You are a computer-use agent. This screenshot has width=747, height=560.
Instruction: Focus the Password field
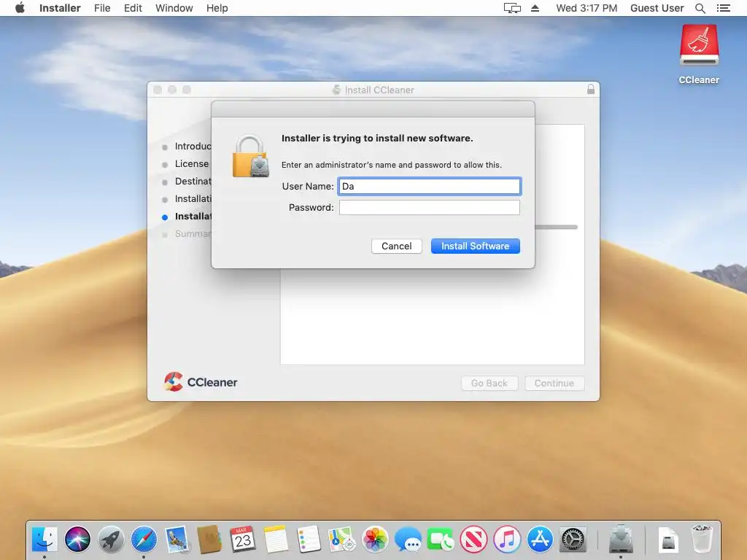[x=429, y=207]
